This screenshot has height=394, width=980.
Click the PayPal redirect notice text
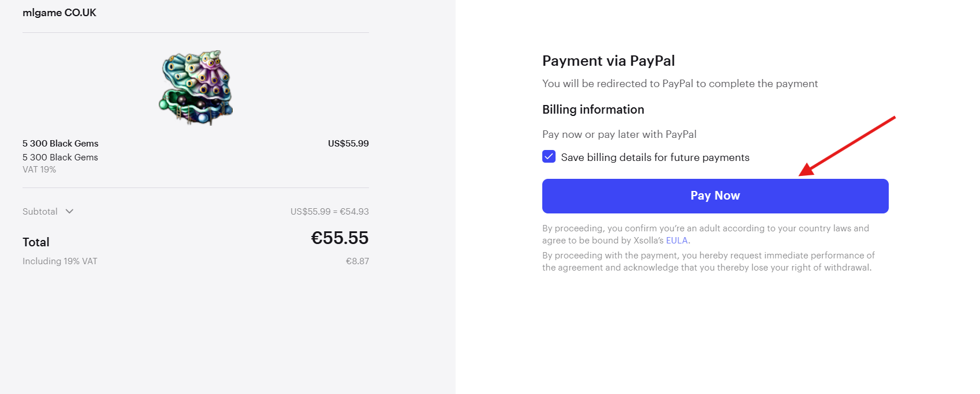pyautogui.click(x=680, y=84)
